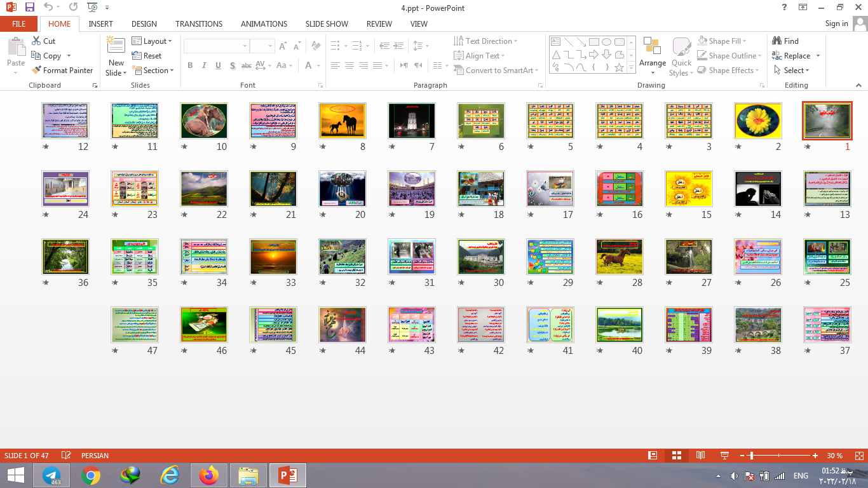Open Firefox from the taskbar
This screenshot has height=488, width=868.
tap(208, 475)
